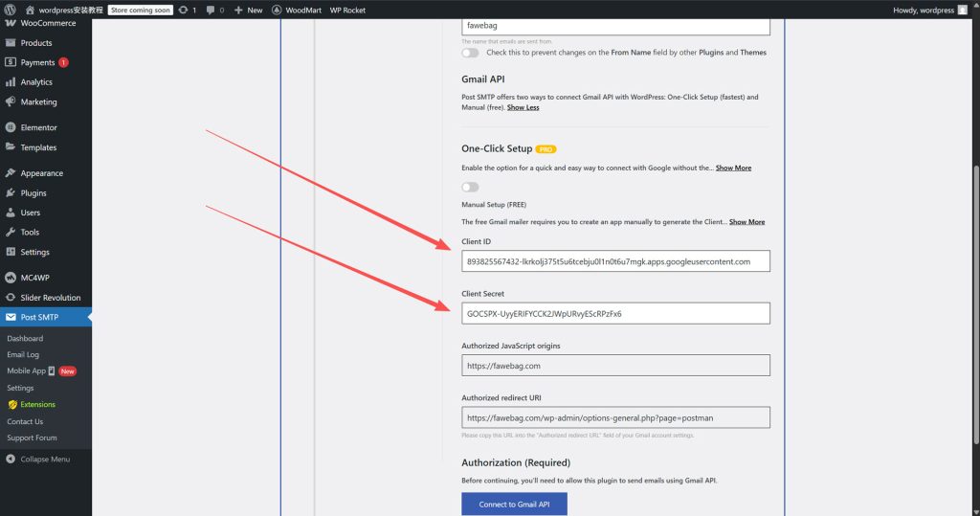Click the WP Rocket admin bar link

(x=347, y=10)
